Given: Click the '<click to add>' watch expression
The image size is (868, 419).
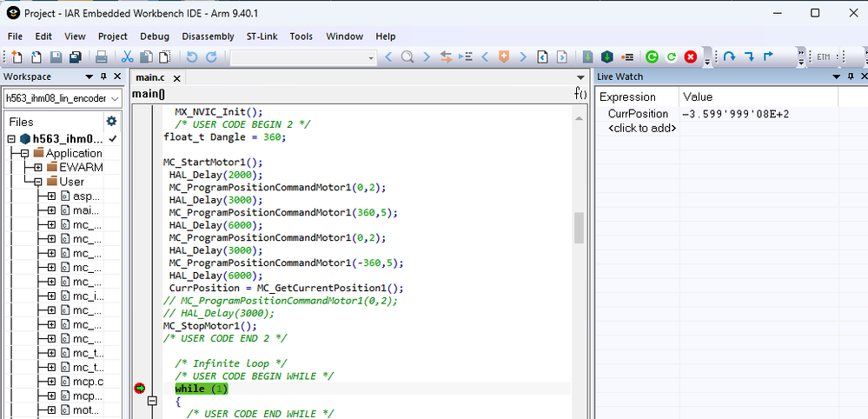Looking at the screenshot, I should coord(641,129).
